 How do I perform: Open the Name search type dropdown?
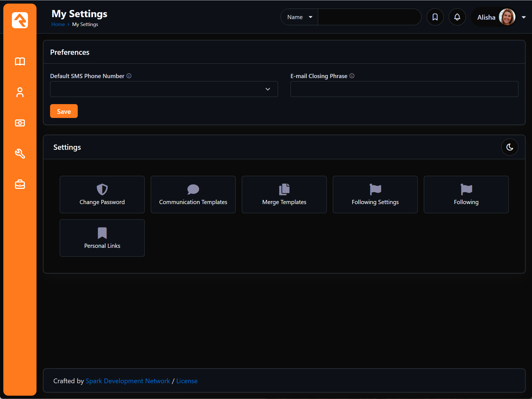[x=299, y=17]
